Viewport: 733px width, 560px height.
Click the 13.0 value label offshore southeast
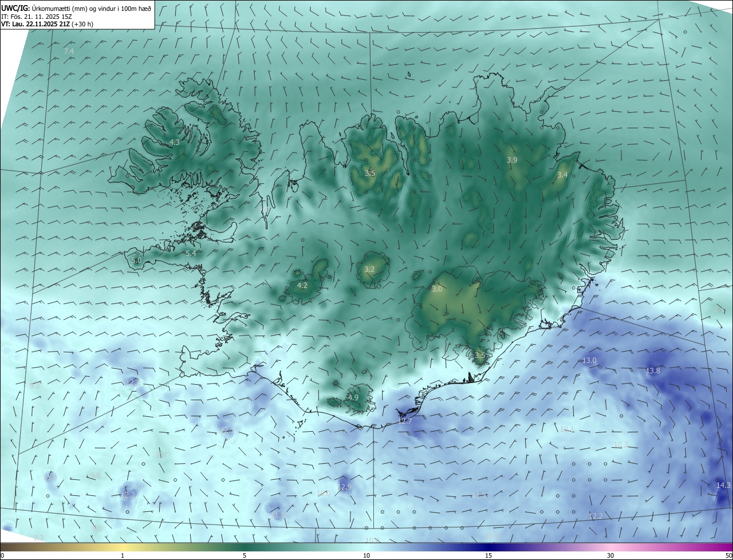pyautogui.click(x=589, y=361)
